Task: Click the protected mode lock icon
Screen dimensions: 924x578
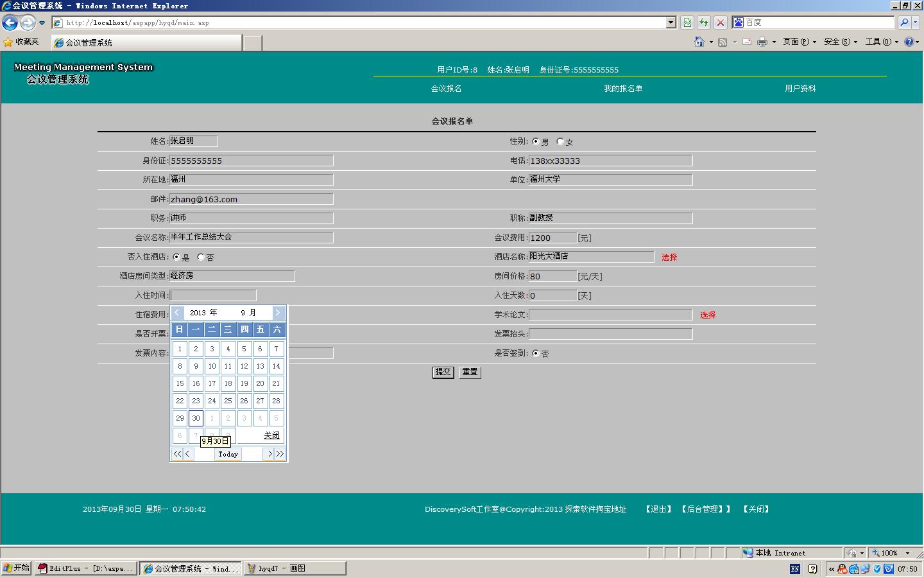Action: (851, 553)
